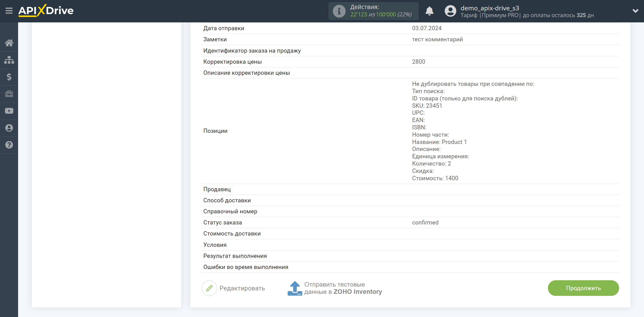
Task: Open the billing dollar icon
Action: click(x=9, y=77)
